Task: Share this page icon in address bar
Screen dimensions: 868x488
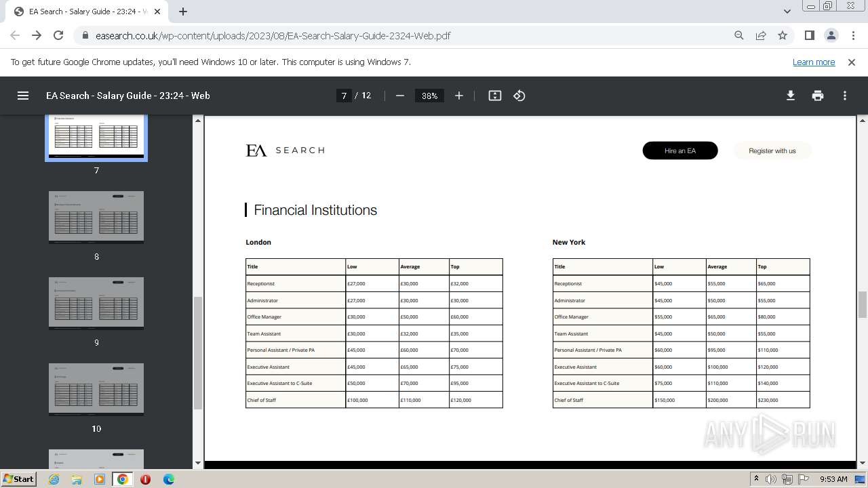Action: (761, 35)
